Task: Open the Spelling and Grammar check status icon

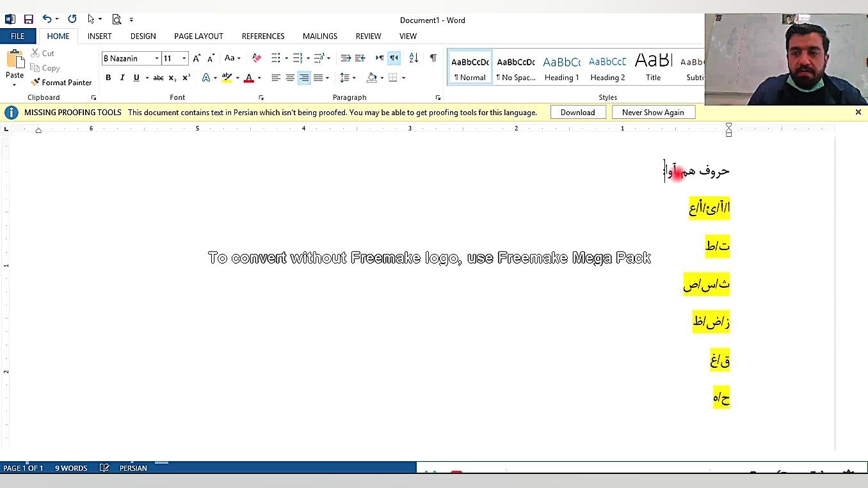Action: coord(104,468)
